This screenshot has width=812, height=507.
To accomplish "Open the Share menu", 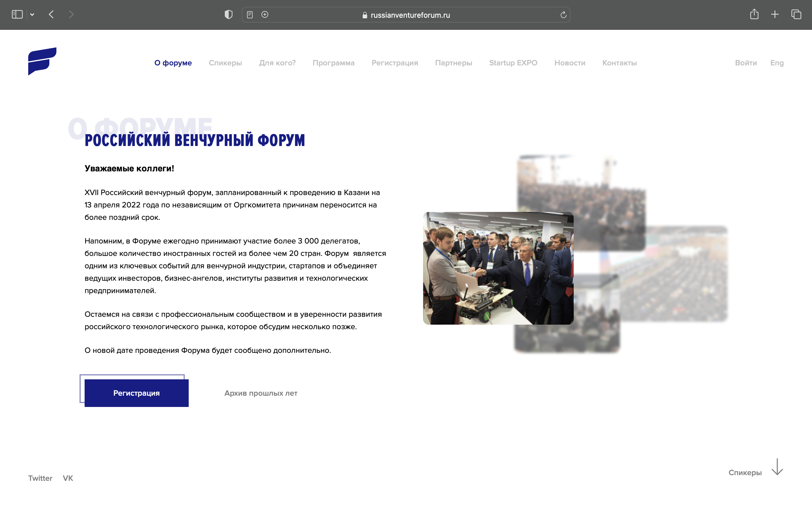I will click(x=754, y=14).
